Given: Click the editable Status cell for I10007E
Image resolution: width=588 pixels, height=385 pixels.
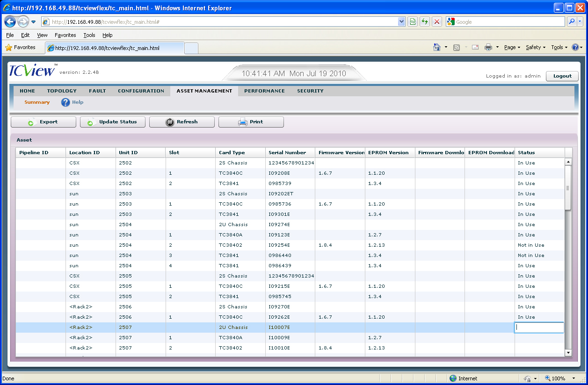Looking at the screenshot, I should click(x=539, y=328).
